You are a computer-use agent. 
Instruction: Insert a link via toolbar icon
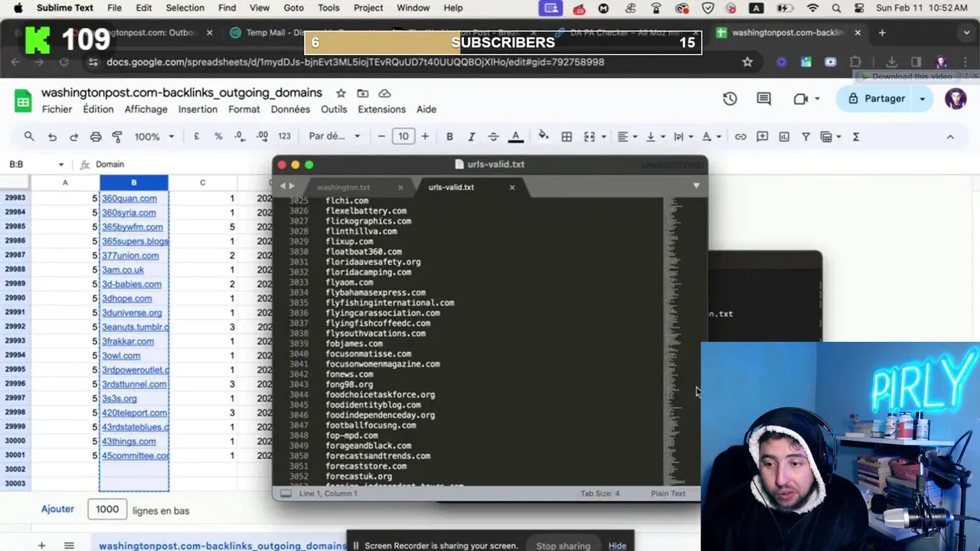(x=740, y=136)
